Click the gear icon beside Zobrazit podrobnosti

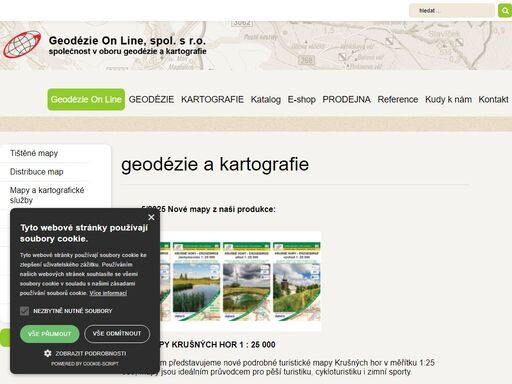click(48, 353)
